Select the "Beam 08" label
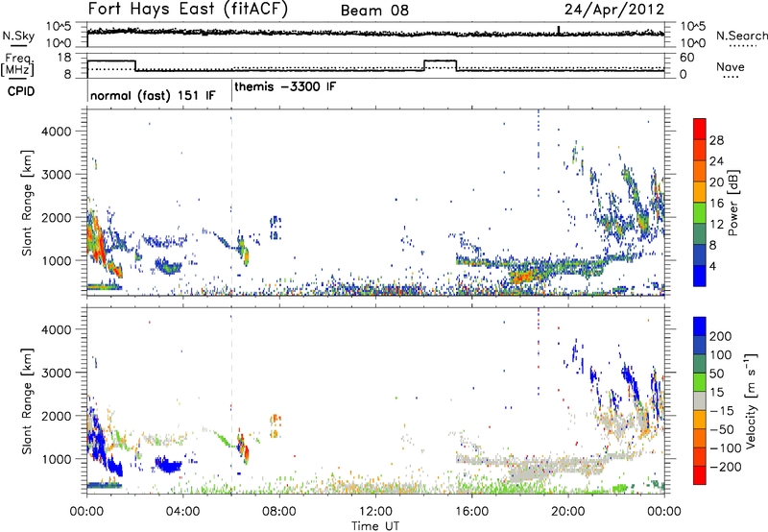 pos(374,11)
